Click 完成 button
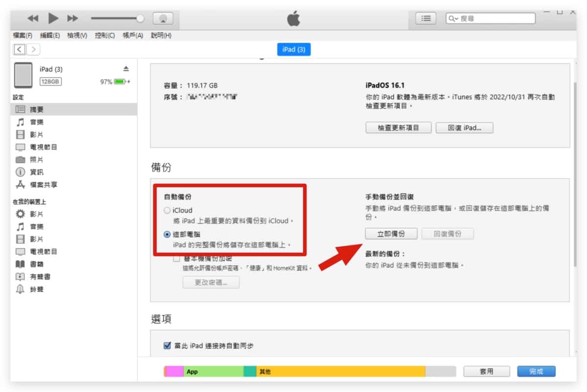This screenshot has height=392, width=587. [x=537, y=371]
